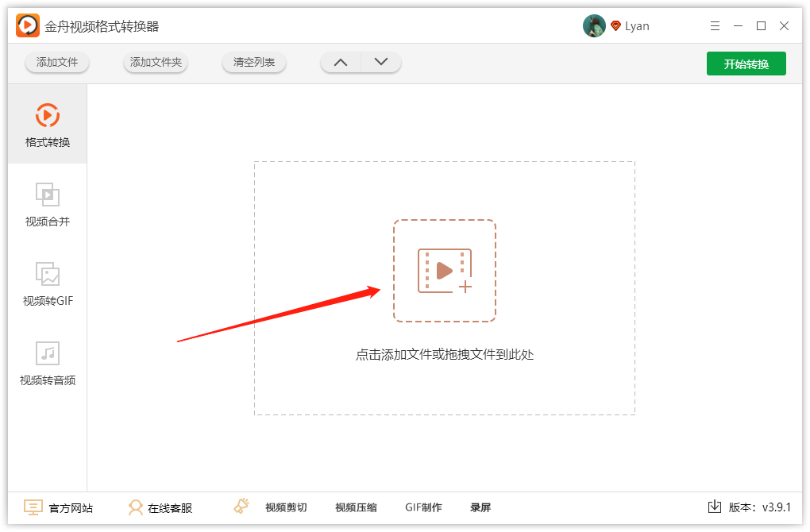
Task: Open the 视频压缩 video compressor
Action: pyautogui.click(x=355, y=507)
